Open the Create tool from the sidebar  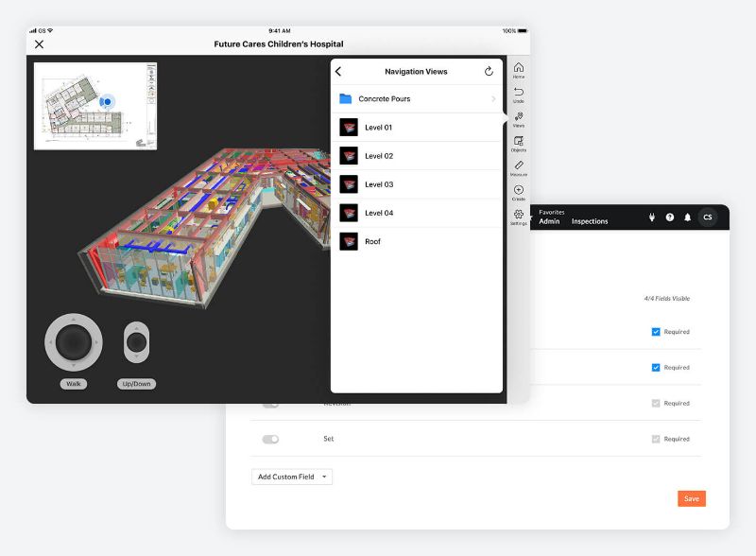[519, 192]
